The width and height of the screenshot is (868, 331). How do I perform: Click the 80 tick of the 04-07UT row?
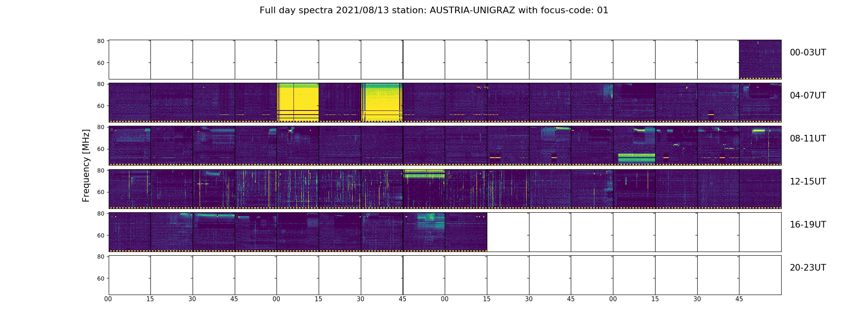click(100, 84)
